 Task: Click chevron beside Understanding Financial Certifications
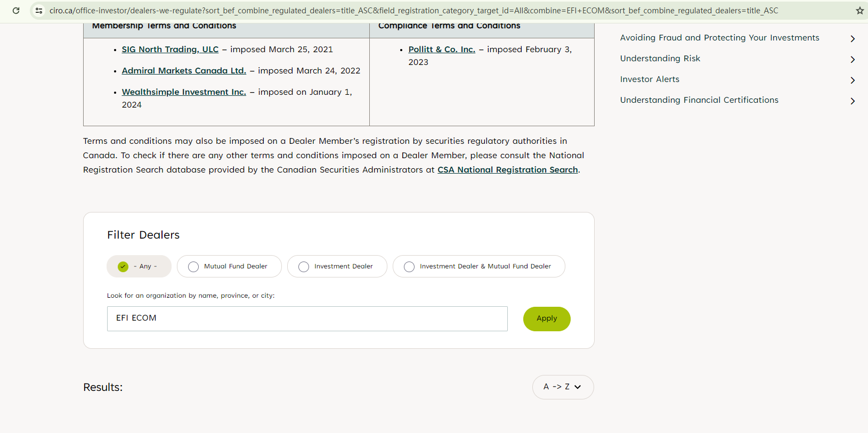[x=853, y=101]
